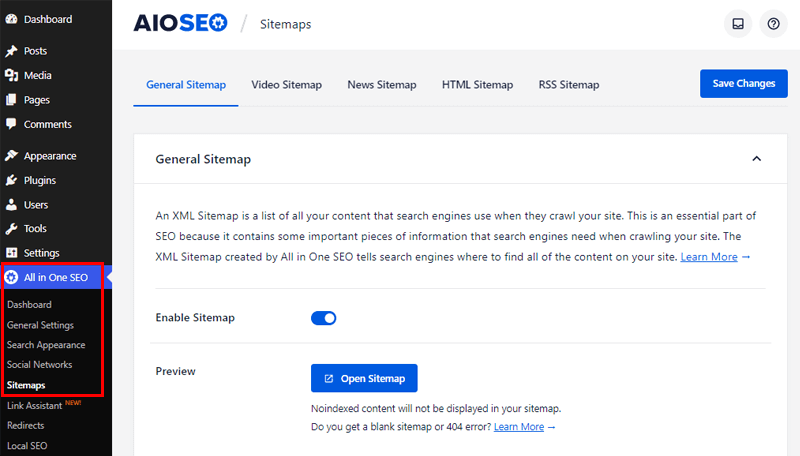The width and height of the screenshot is (800, 456).
Task: Click the Tools wrench icon
Action: (x=11, y=229)
